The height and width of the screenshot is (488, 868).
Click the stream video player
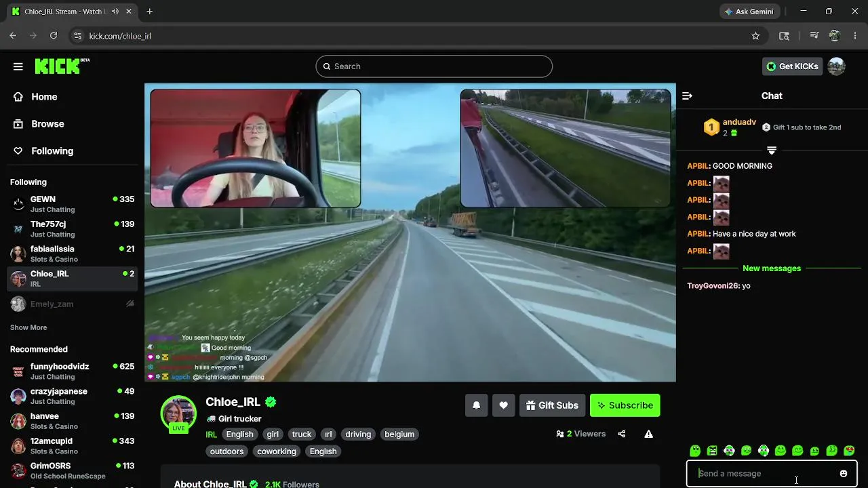pyautogui.click(x=410, y=232)
